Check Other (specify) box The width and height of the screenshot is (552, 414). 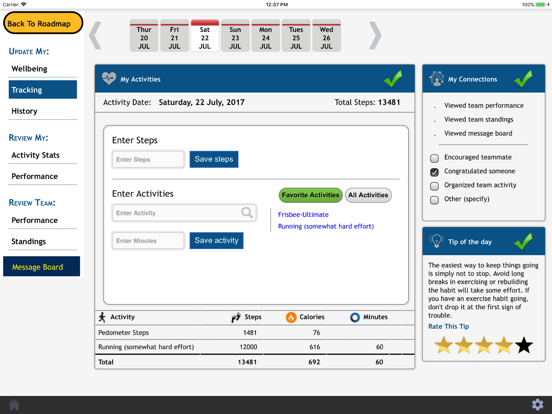434,200
